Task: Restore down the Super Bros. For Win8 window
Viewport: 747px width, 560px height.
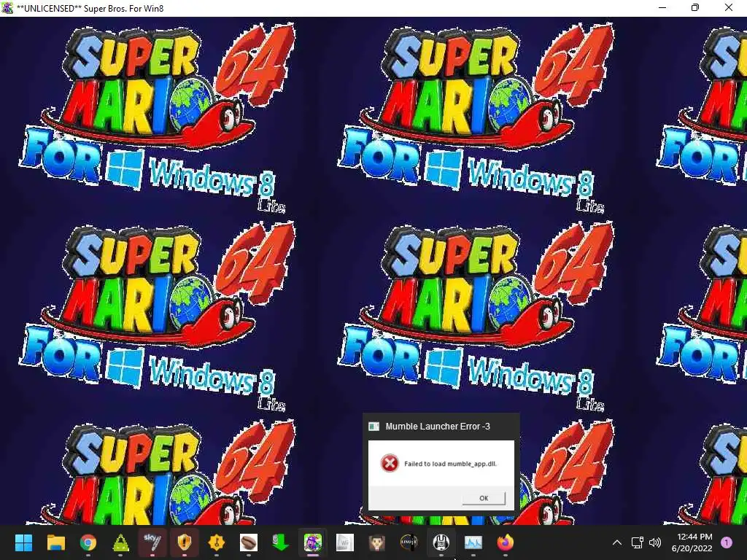Action: click(x=695, y=7)
